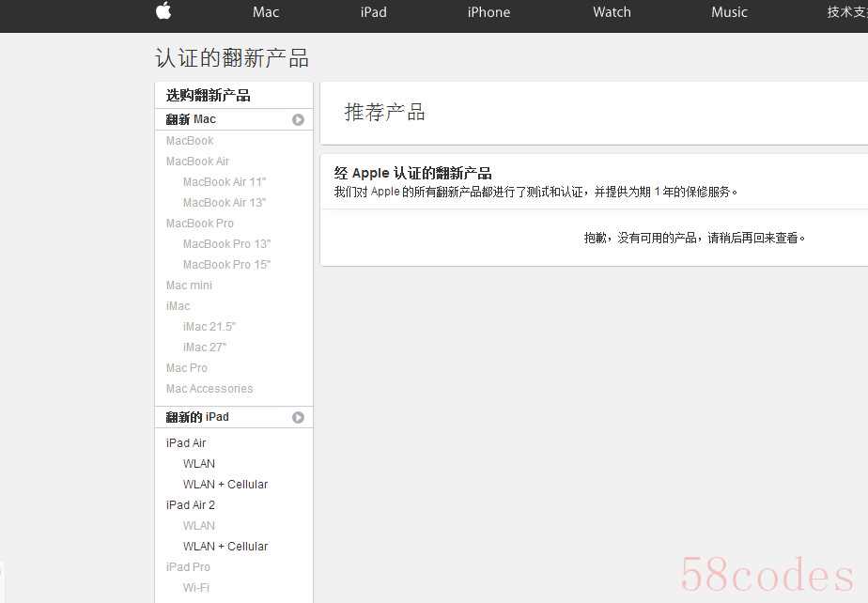868x603 pixels.
Task: Click the 翻新 Mac sidebar heading
Action: [191, 119]
